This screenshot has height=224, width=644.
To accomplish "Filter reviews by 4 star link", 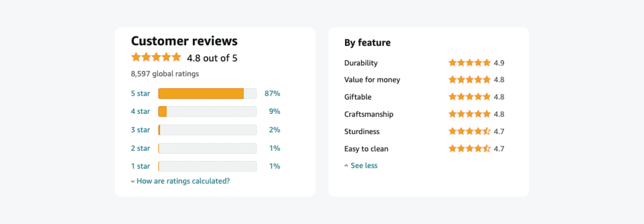I will coord(140,111).
